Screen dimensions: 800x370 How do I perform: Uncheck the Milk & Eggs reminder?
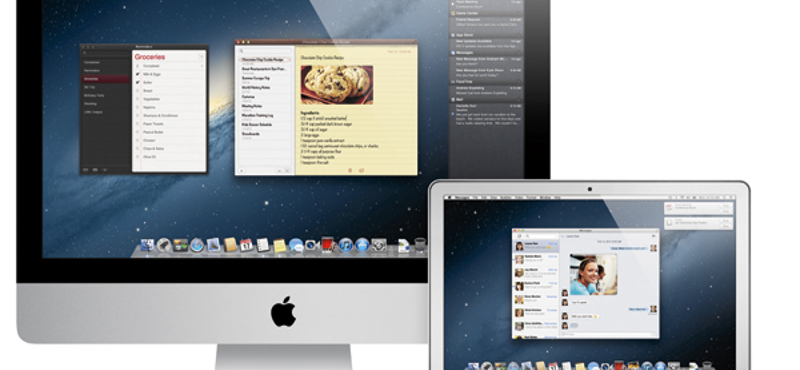click(x=138, y=75)
